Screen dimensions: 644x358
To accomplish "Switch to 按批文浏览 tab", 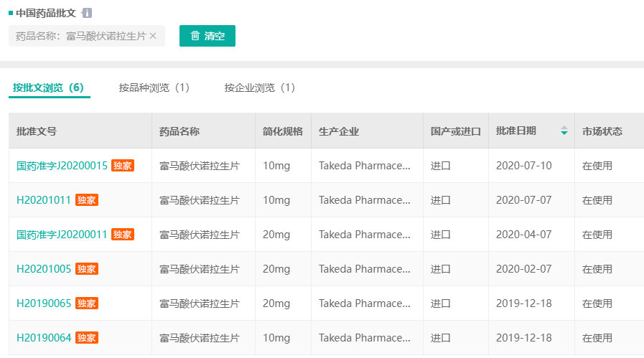I will (x=48, y=88).
